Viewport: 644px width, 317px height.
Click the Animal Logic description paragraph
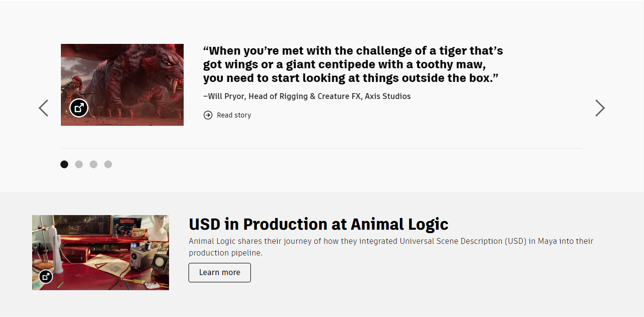(x=391, y=247)
